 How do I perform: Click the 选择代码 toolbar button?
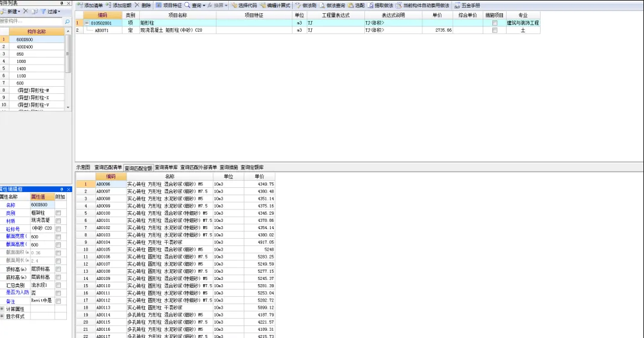244,5
